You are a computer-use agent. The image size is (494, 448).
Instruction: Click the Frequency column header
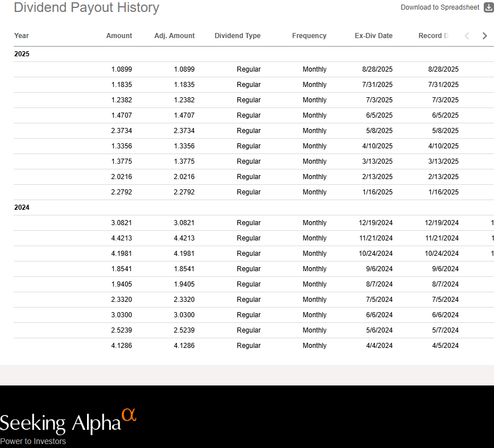tap(309, 35)
